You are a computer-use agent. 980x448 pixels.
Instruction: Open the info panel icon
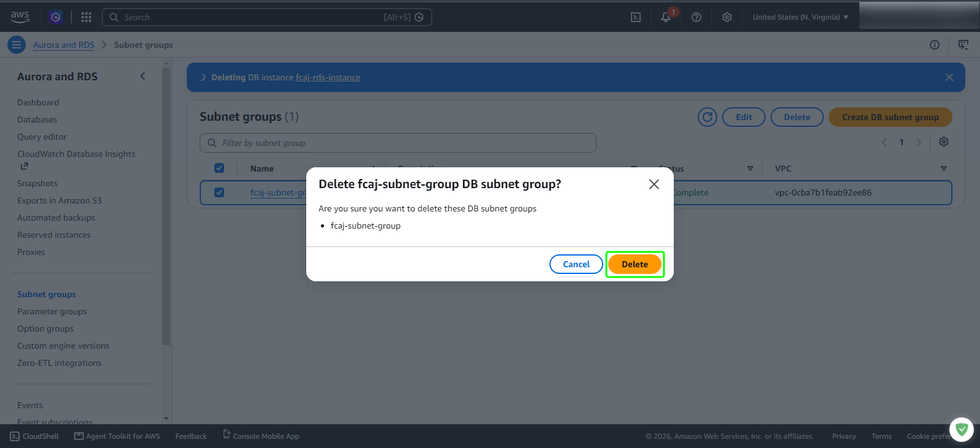935,45
